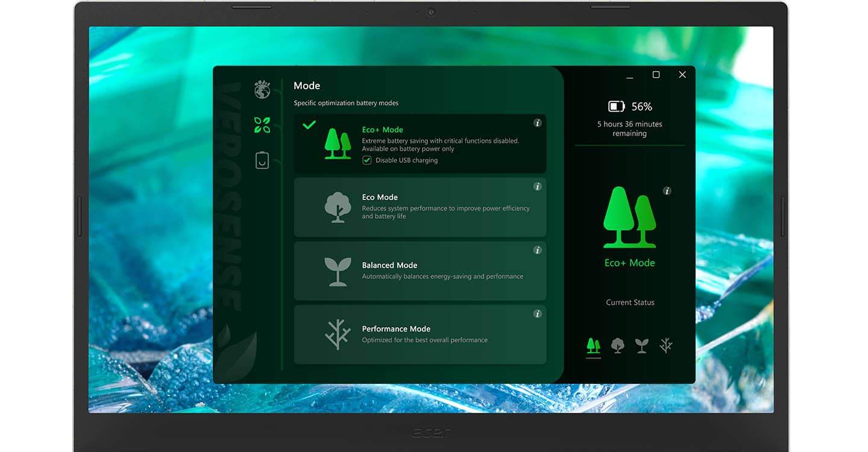Select the Eco+ Mode trees icon
Screen dimensions: 868x452
(338, 142)
